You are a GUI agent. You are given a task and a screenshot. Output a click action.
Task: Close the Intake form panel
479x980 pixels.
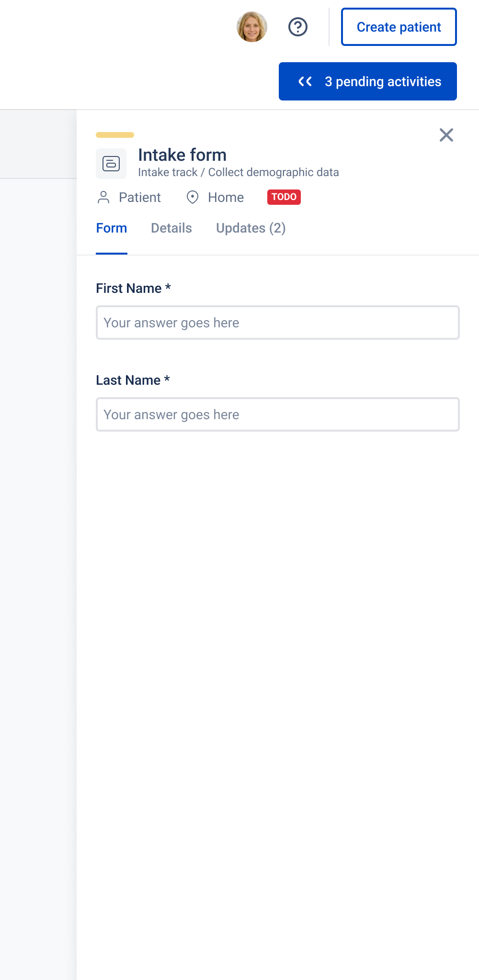(x=446, y=135)
